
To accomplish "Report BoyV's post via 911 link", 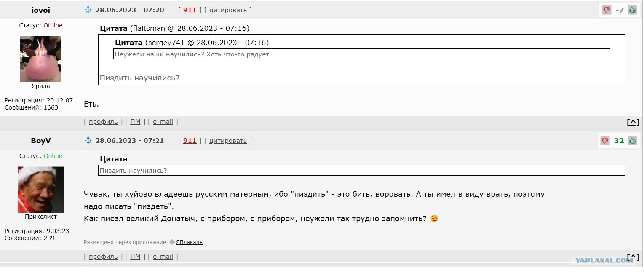I will 190,141.
